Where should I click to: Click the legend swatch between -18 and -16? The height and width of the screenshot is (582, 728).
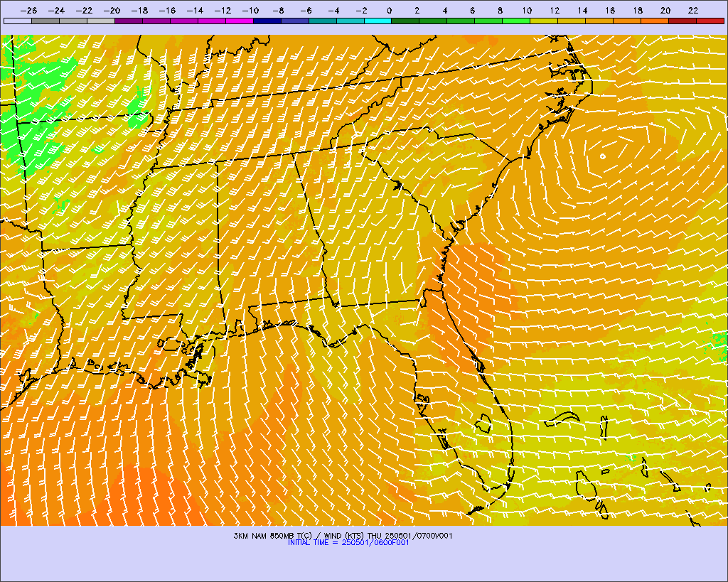pyautogui.click(x=156, y=21)
